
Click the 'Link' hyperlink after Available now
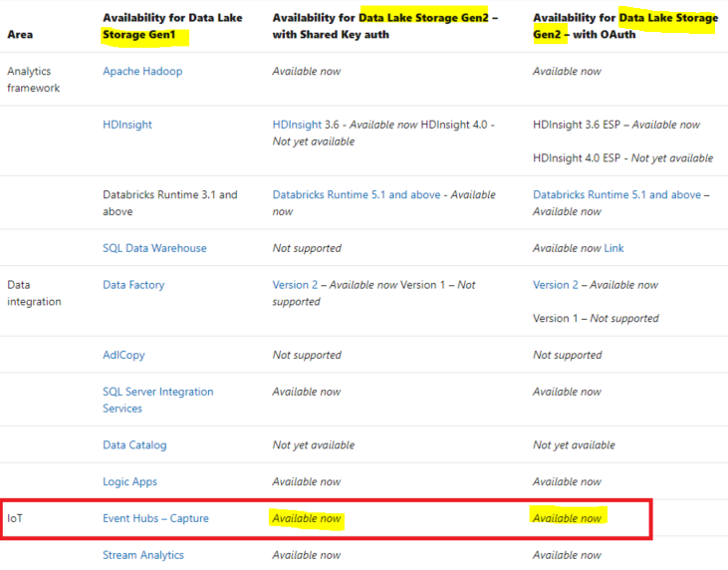613,248
